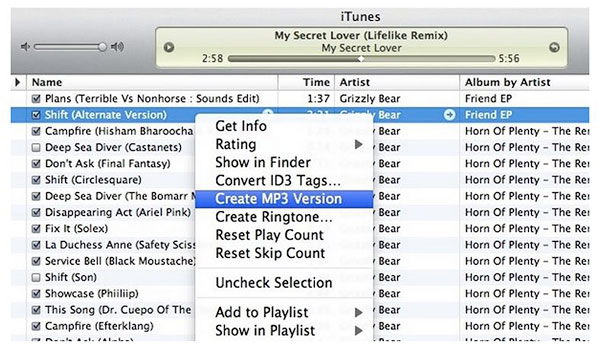This screenshot has height=364, width=600.
Task: Sort by the Artist column header
Action: [397, 82]
